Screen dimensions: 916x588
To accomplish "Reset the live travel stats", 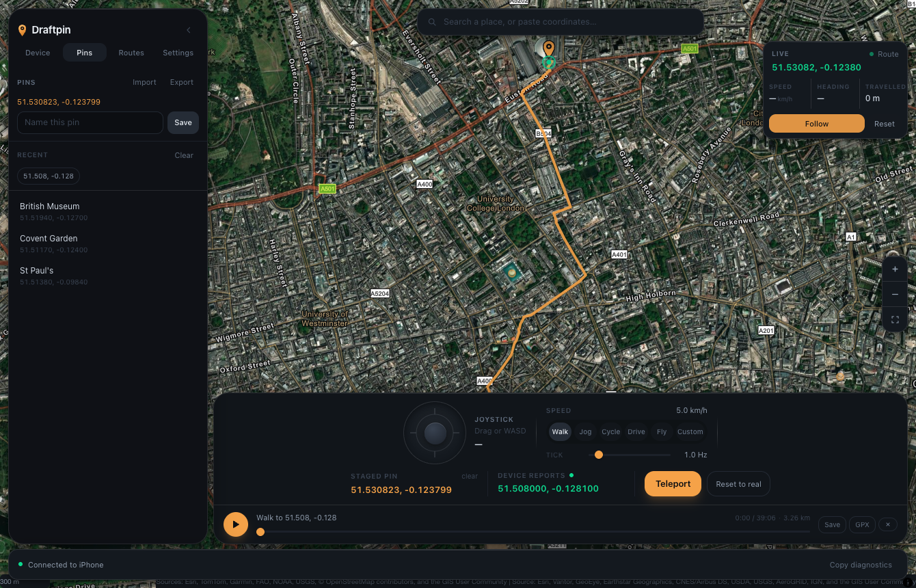I will click(885, 124).
